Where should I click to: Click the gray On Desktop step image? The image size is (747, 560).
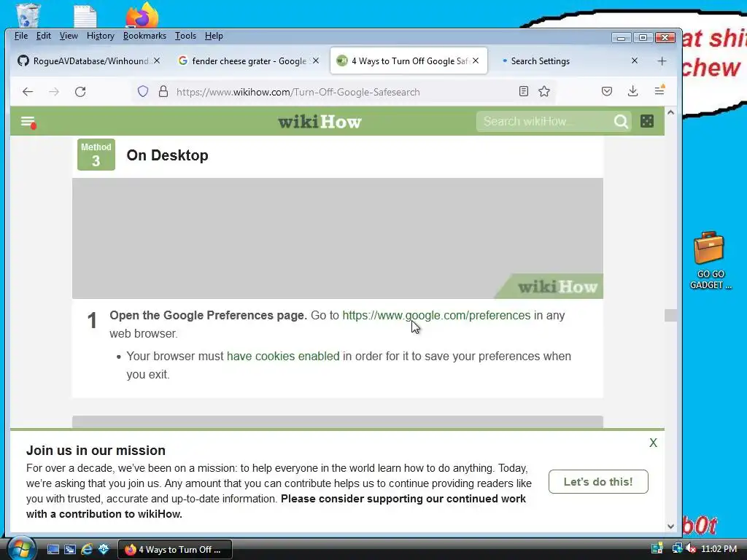[337, 238]
